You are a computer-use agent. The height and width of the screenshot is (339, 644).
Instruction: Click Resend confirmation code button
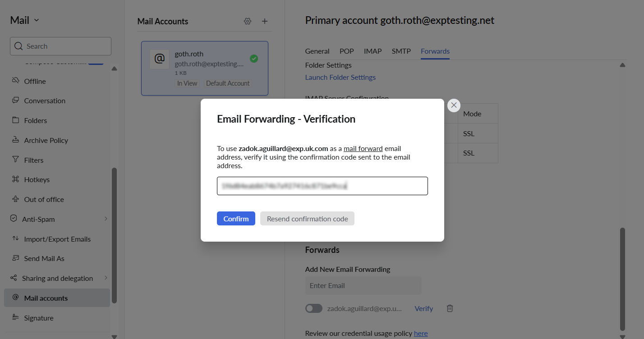tap(307, 219)
